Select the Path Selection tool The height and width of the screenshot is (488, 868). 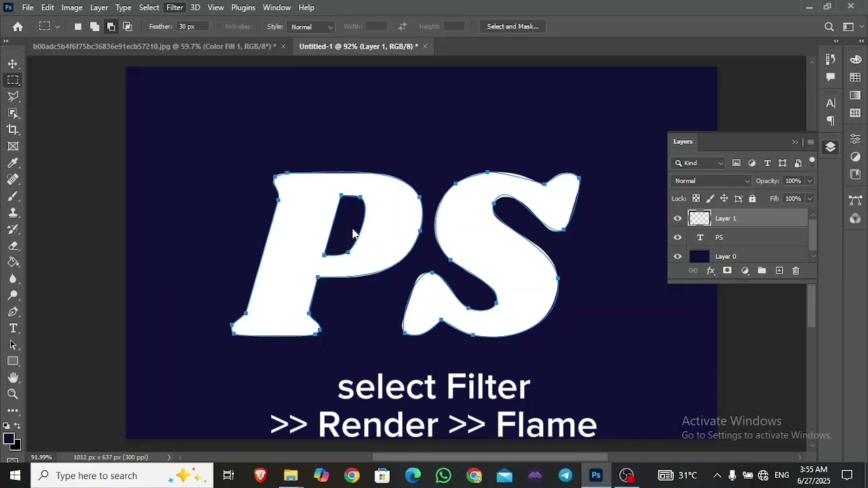(13, 345)
